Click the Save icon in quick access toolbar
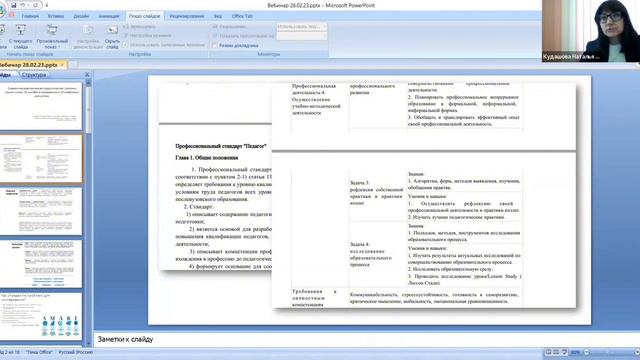This screenshot has width=640, height=360. click(13, 5)
